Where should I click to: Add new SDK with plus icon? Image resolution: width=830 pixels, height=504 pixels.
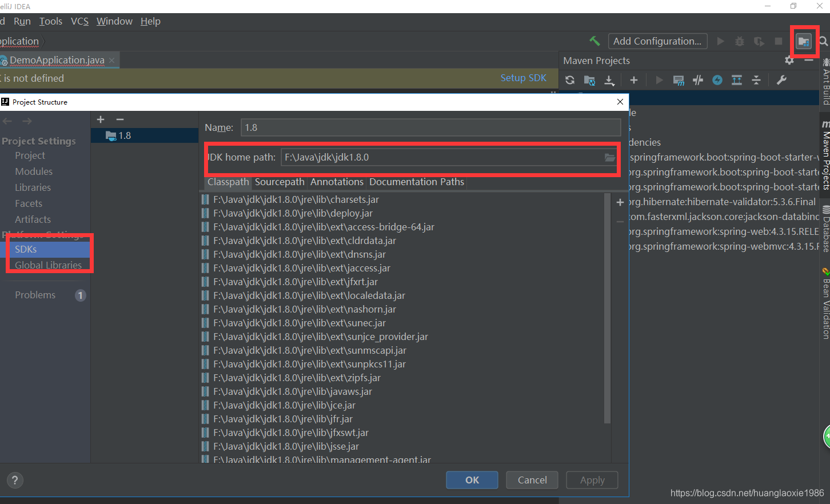[x=101, y=119]
